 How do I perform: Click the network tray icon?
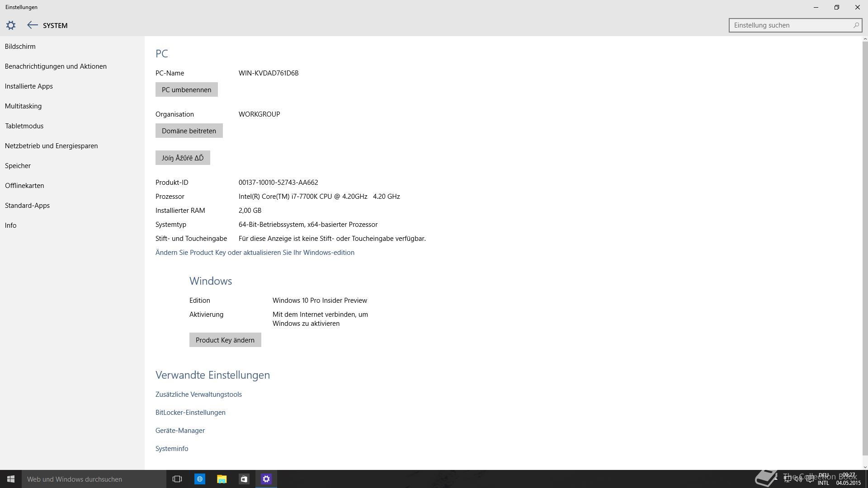tap(787, 479)
